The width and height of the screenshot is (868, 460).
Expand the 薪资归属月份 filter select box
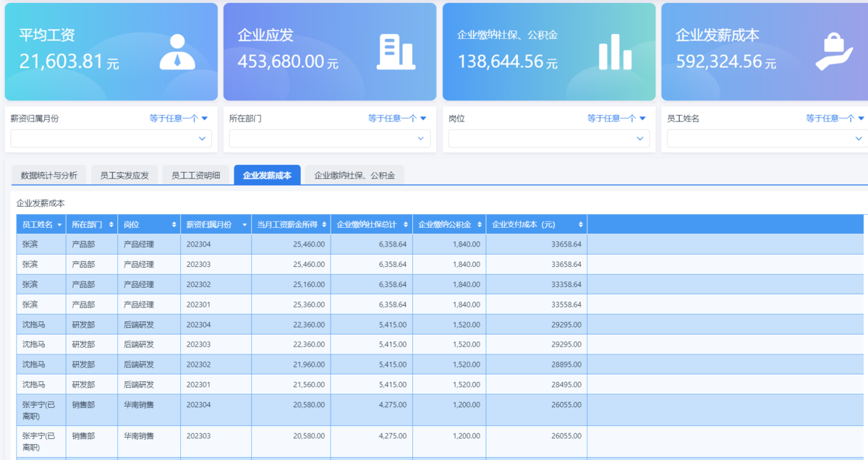pos(111,139)
